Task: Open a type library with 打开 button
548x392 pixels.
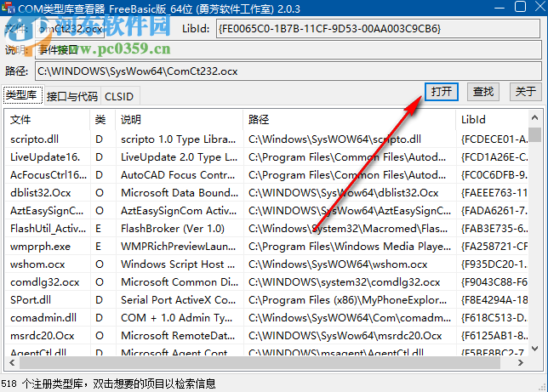Action: [442, 92]
